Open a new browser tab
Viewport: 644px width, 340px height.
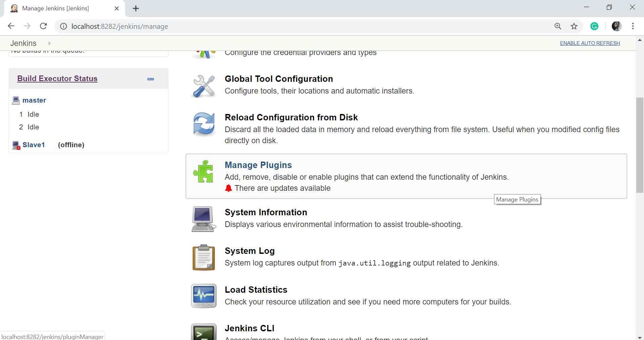tap(136, 8)
